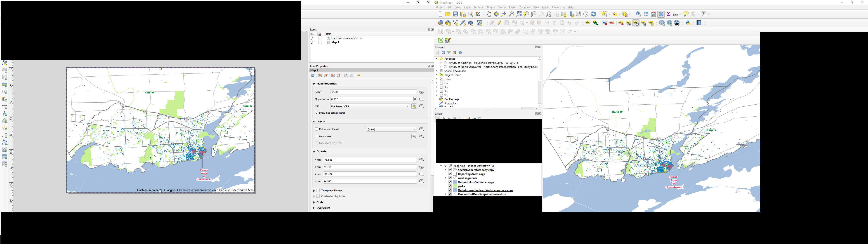This screenshot has height=244, width=868.
Task: Select the Pan Map hand tool
Action: point(489,14)
